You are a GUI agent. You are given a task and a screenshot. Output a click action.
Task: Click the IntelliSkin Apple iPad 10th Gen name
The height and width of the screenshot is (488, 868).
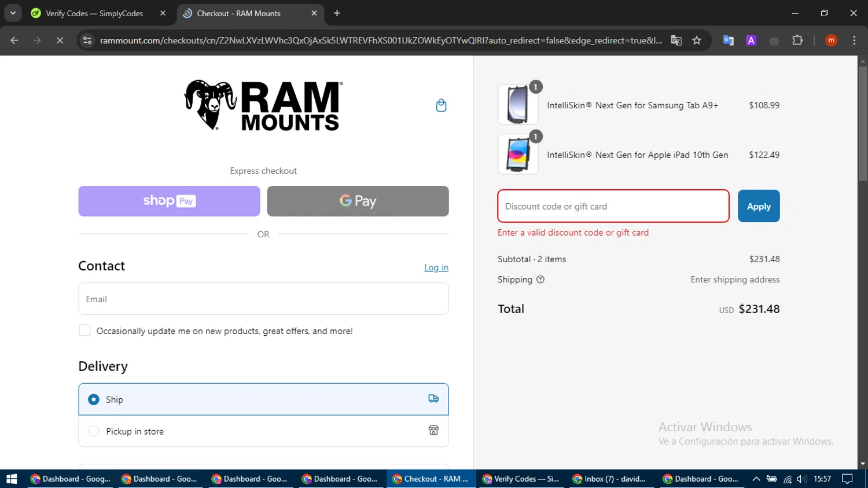(638, 155)
